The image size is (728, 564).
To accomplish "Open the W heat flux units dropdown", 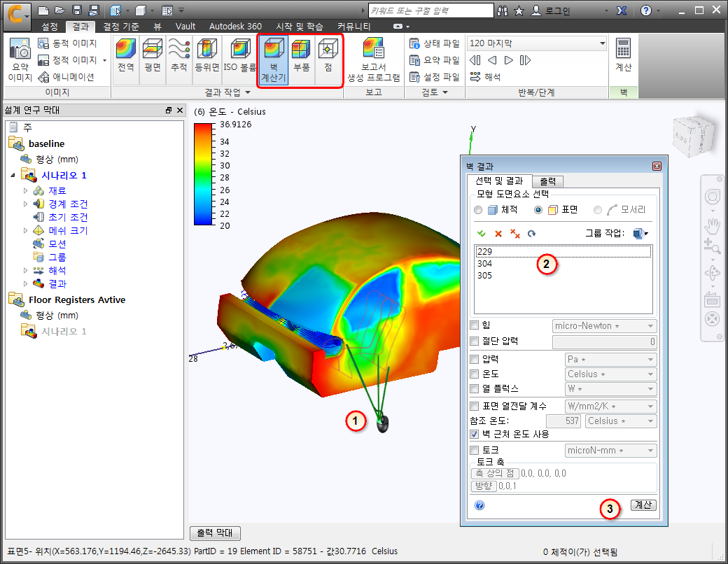I will [610, 389].
